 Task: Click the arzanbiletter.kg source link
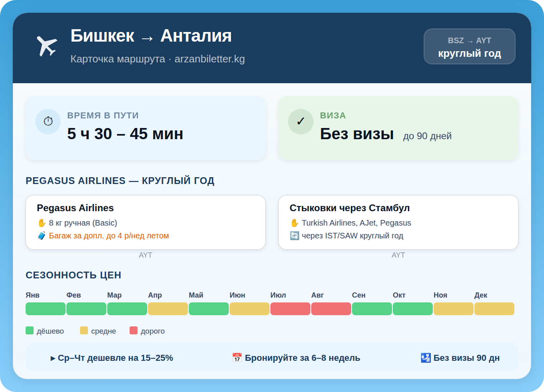210,59
